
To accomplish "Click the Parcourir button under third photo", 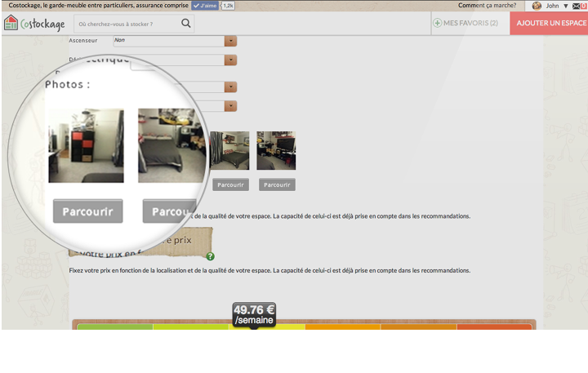I will click(x=230, y=184).
